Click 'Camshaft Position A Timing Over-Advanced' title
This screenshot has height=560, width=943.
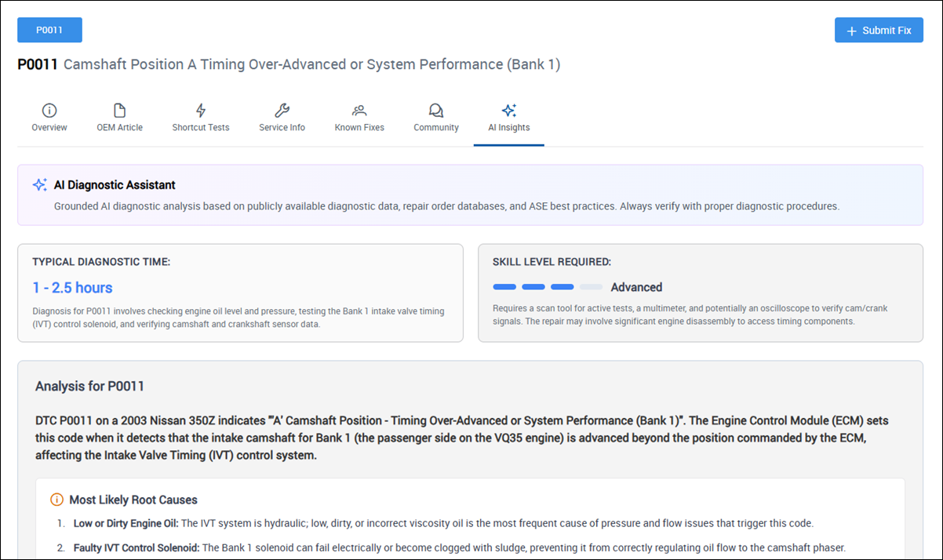click(311, 64)
